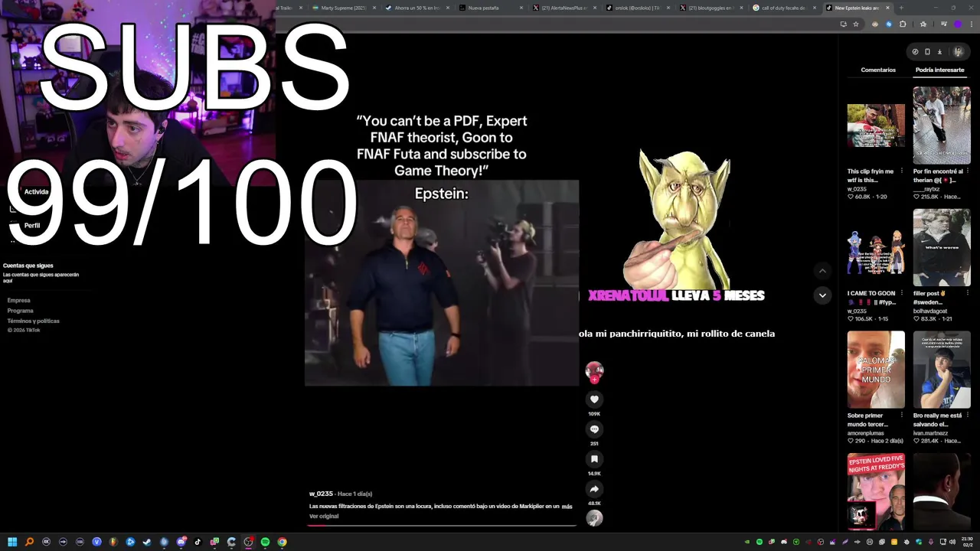Viewport: 980px width, 551px height.
Task: Open Google Chrome from the taskbar
Action: click(282, 542)
